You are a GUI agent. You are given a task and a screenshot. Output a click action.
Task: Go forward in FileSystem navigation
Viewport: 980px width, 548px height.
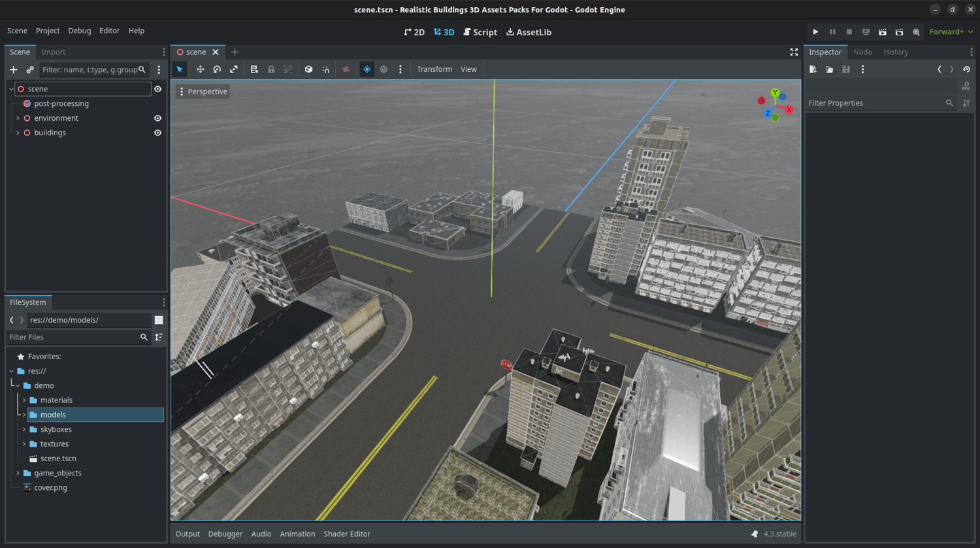[22, 320]
